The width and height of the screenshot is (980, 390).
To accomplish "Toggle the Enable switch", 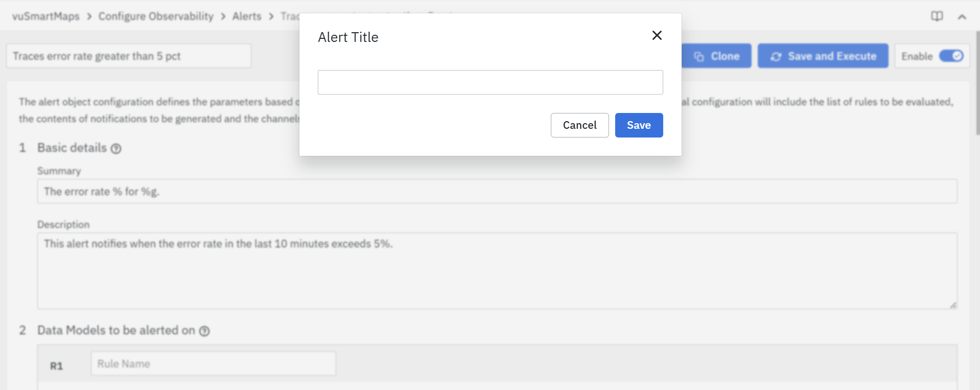I will (951, 56).
